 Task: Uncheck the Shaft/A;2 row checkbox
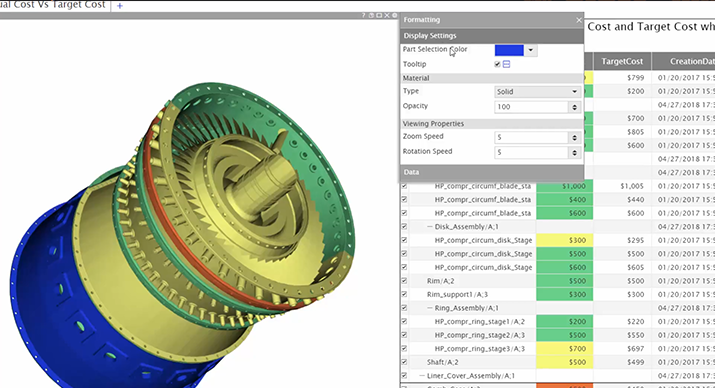tap(404, 362)
